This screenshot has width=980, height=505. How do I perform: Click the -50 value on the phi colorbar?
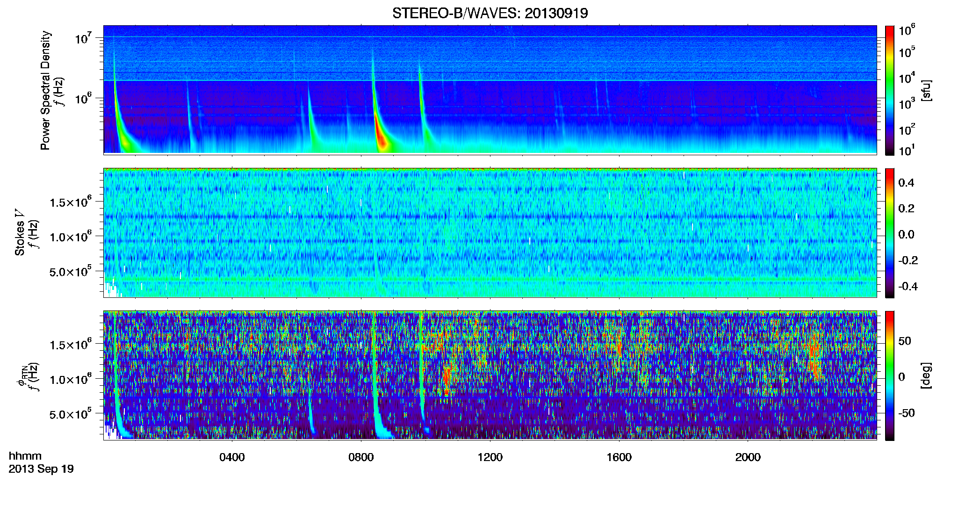[x=906, y=413]
